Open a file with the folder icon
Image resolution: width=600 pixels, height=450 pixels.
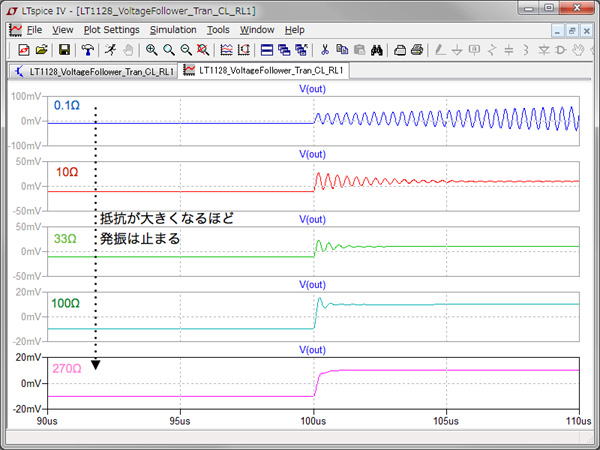(x=41, y=49)
